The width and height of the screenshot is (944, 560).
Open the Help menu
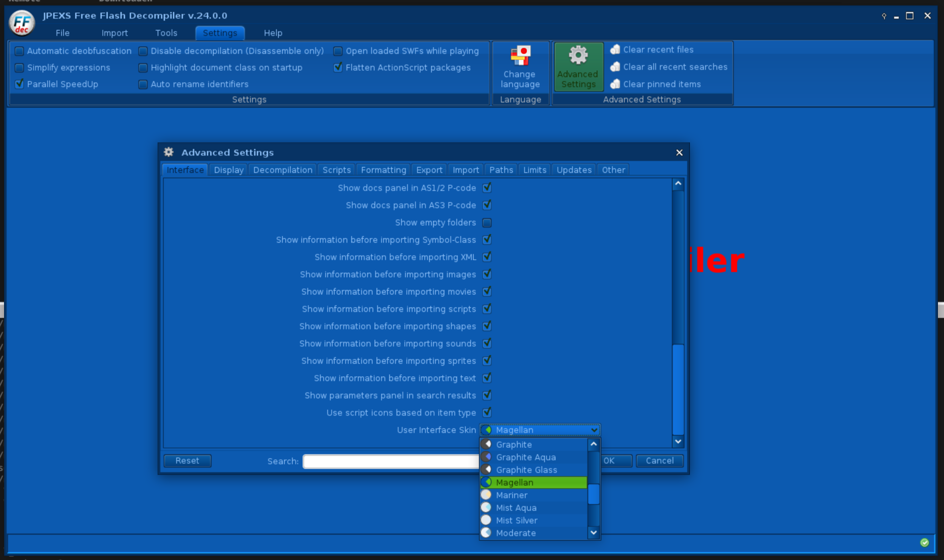(273, 33)
